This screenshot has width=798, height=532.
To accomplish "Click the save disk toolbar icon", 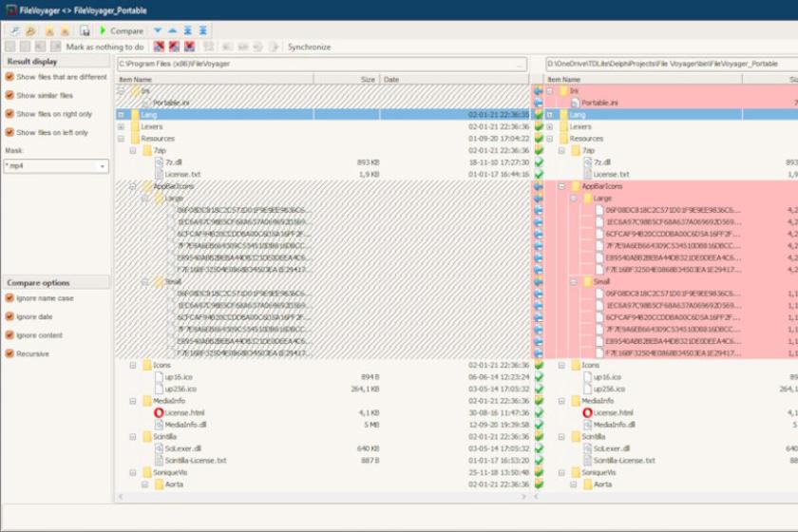I will pyautogui.click(x=85, y=31).
